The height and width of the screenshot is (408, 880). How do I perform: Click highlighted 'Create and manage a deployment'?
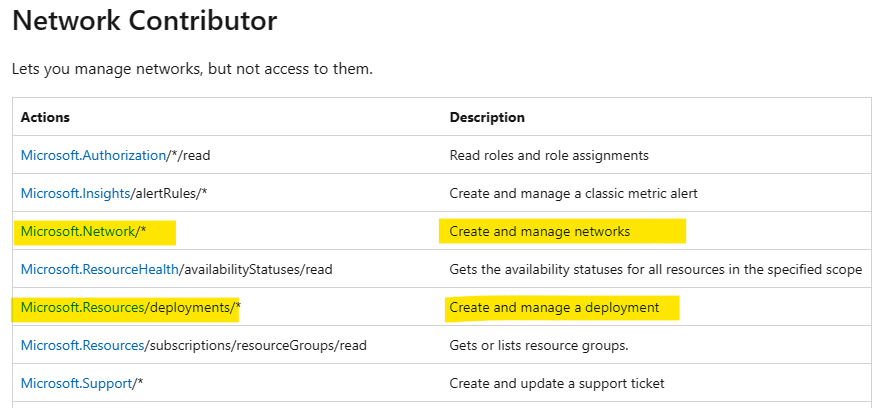coord(554,308)
